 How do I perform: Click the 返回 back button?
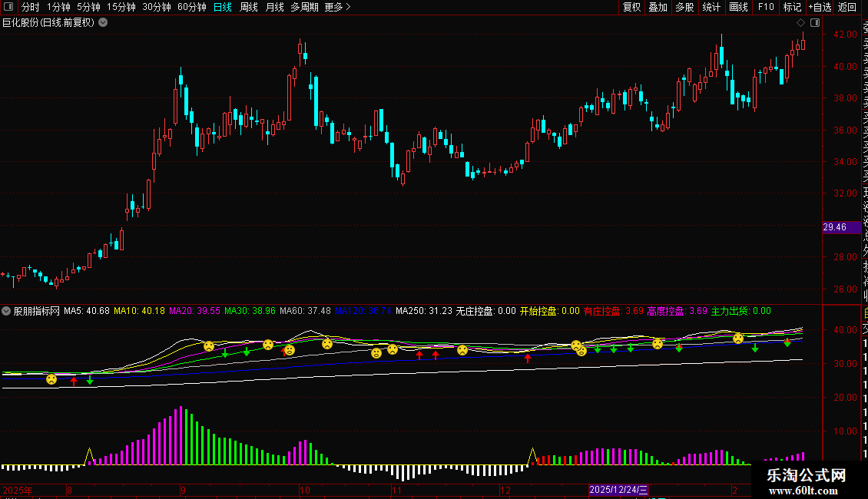[846, 7]
